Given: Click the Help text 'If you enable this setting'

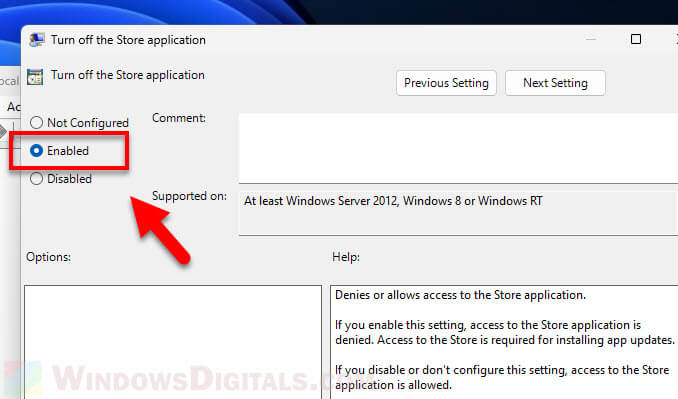Looking at the screenshot, I should [x=505, y=332].
